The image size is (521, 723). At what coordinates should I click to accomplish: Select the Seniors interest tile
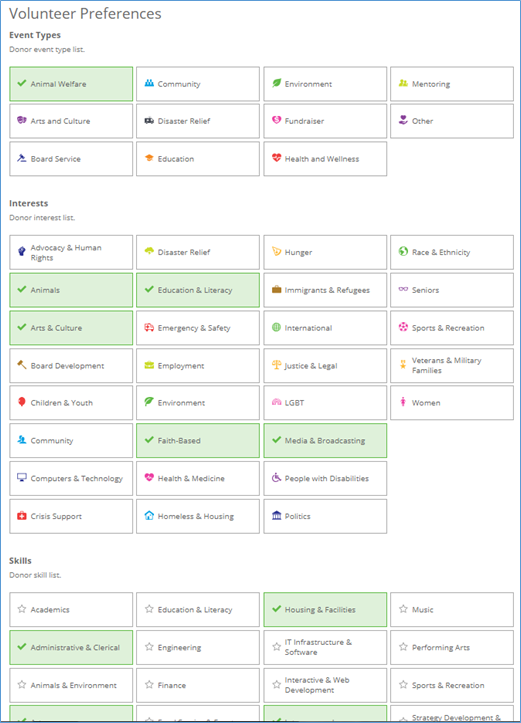(452, 290)
